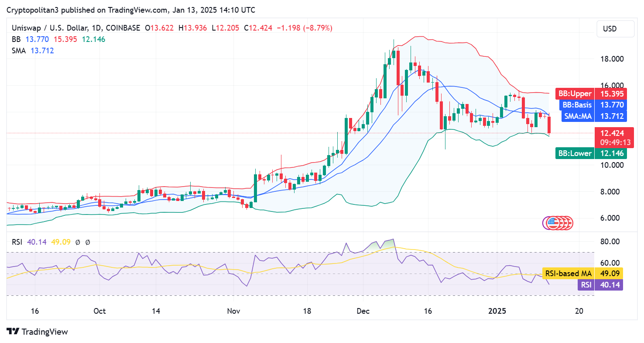Click the purple RSI axis tag

tap(600, 285)
